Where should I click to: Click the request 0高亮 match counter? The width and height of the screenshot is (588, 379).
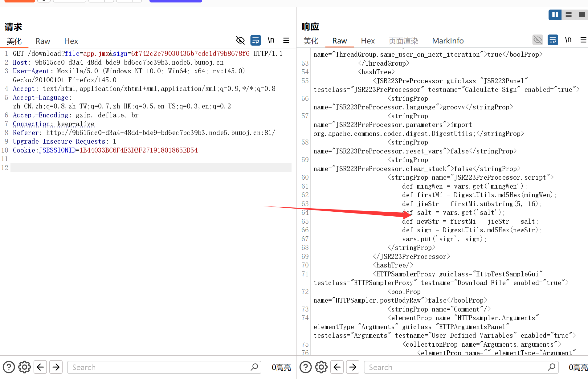[x=281, y=367]
